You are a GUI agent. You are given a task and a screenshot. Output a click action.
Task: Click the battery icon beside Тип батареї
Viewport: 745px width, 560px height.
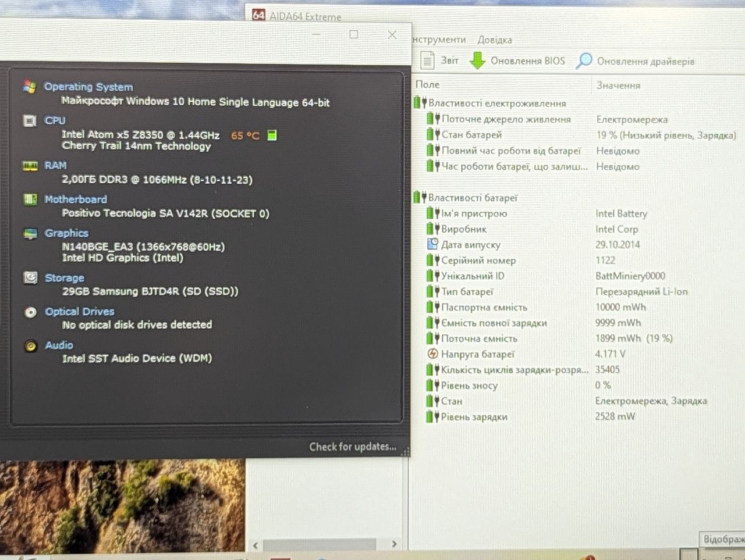(x=433, y=291)
